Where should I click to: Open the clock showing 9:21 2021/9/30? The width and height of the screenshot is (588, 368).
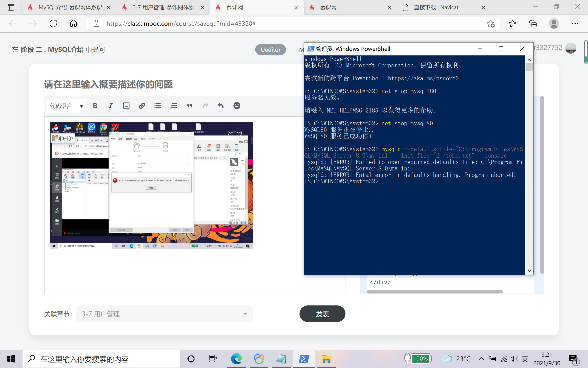point(547,359)
